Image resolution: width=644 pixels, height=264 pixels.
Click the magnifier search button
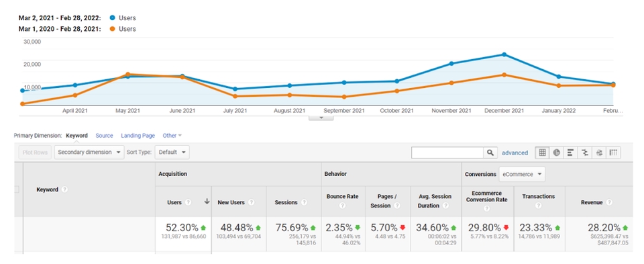[490, 152]
